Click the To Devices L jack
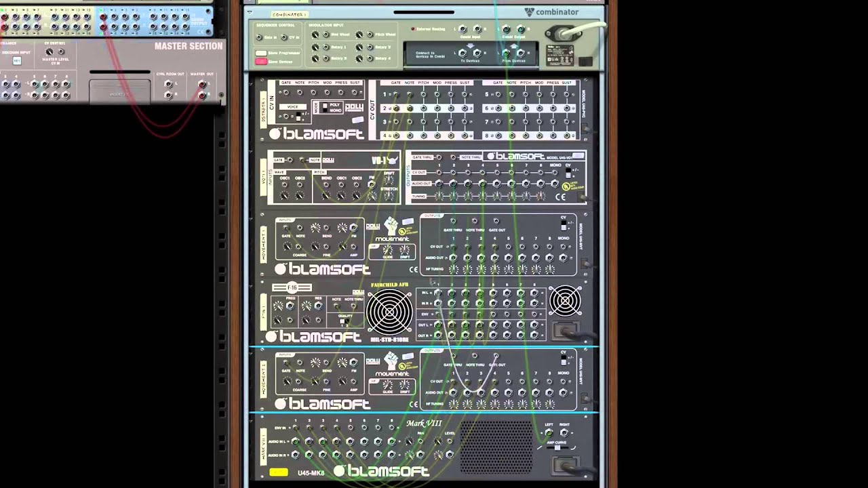The height and width of the screenshot is (488, 868). 463,53
